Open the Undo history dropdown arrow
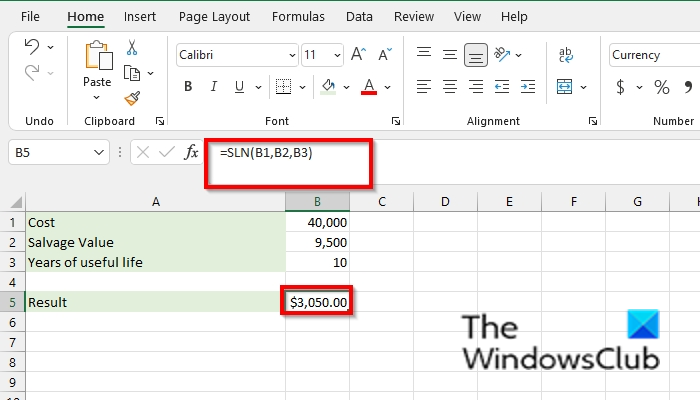700x400 pixels. 50,47
